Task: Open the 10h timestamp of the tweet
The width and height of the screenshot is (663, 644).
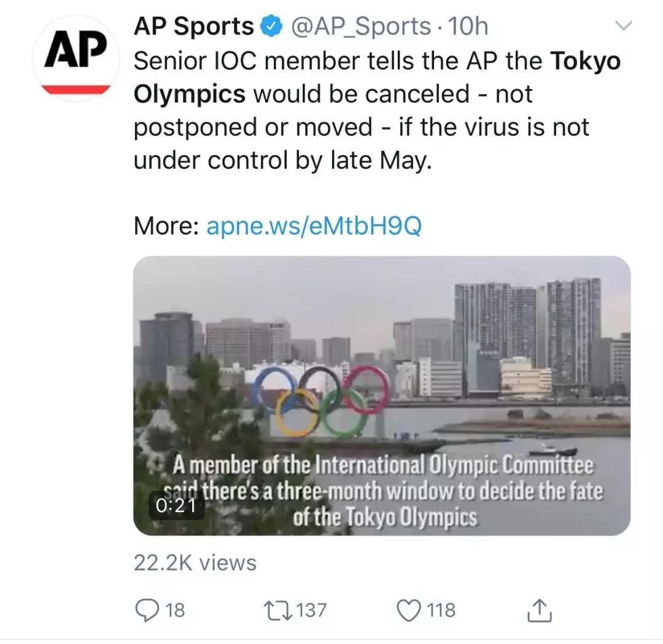Action: [x=468, y=26]
